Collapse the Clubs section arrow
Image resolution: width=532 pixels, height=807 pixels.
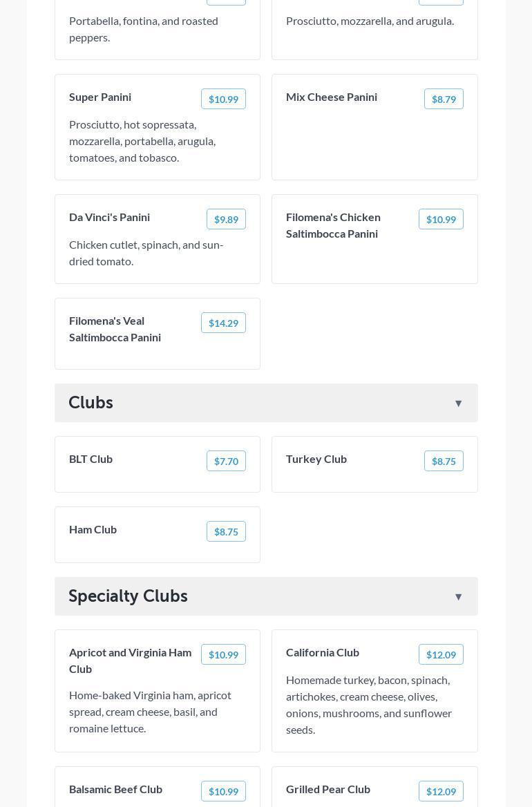(x=458, y=403)
